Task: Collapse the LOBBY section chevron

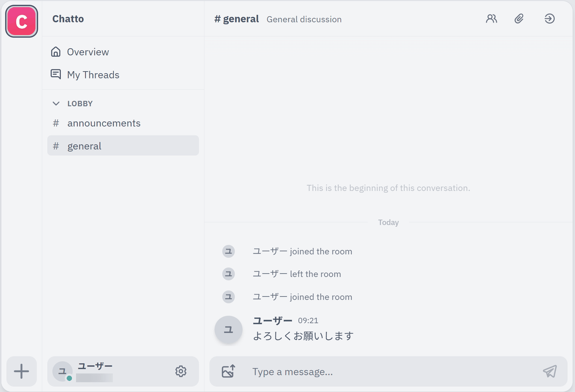Action: click(x=56, y=103)
